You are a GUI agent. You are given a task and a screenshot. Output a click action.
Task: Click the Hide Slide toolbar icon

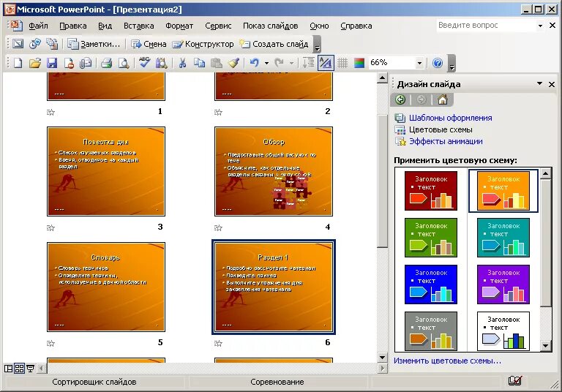click(x=18, y=44)
